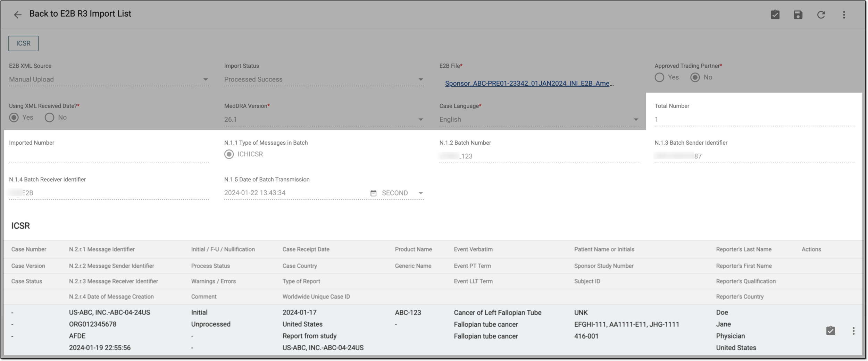
Task: Click the Imported Number field
Action: click(x=109, y=156)
